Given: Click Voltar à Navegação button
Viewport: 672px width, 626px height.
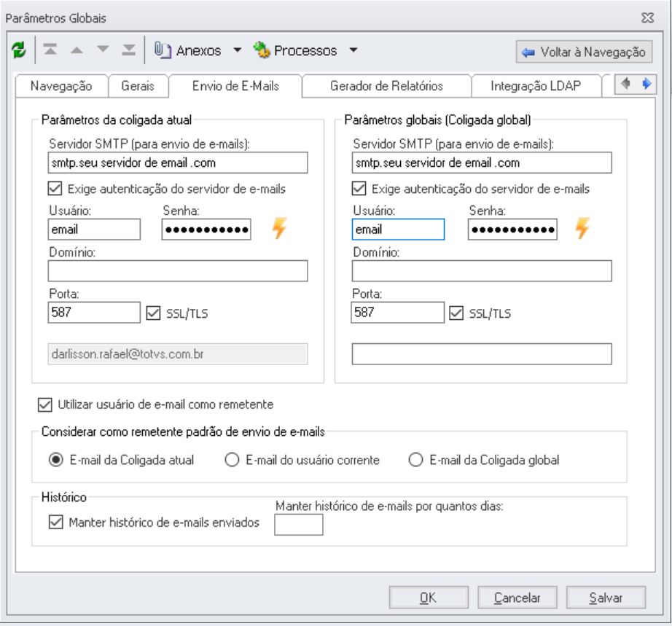Looking at the screenshot, I should (584, 52).
